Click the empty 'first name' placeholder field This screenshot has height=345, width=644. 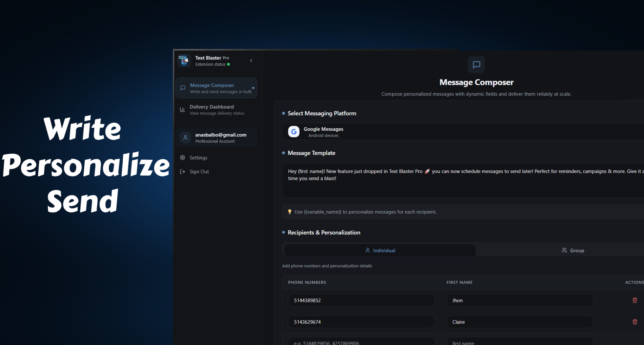click(520, 341)
